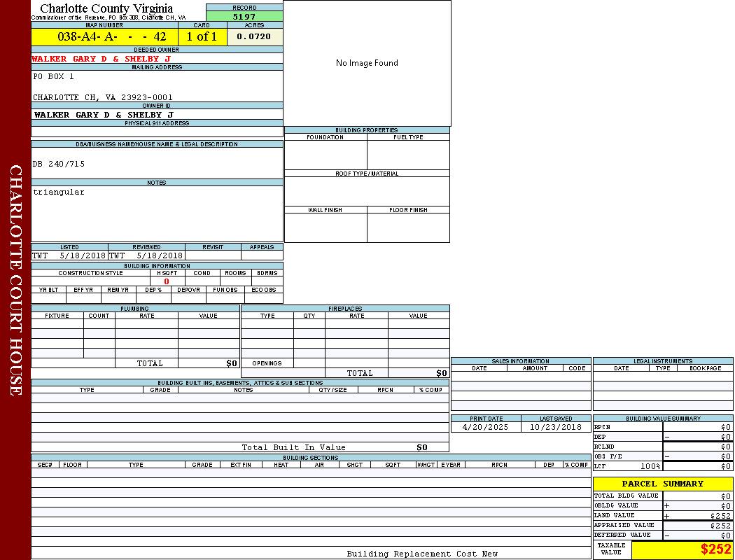The height and width of the screenshot is (560, 735).
Task: Click the empty Roof Type/Material field
Action: 367,191
